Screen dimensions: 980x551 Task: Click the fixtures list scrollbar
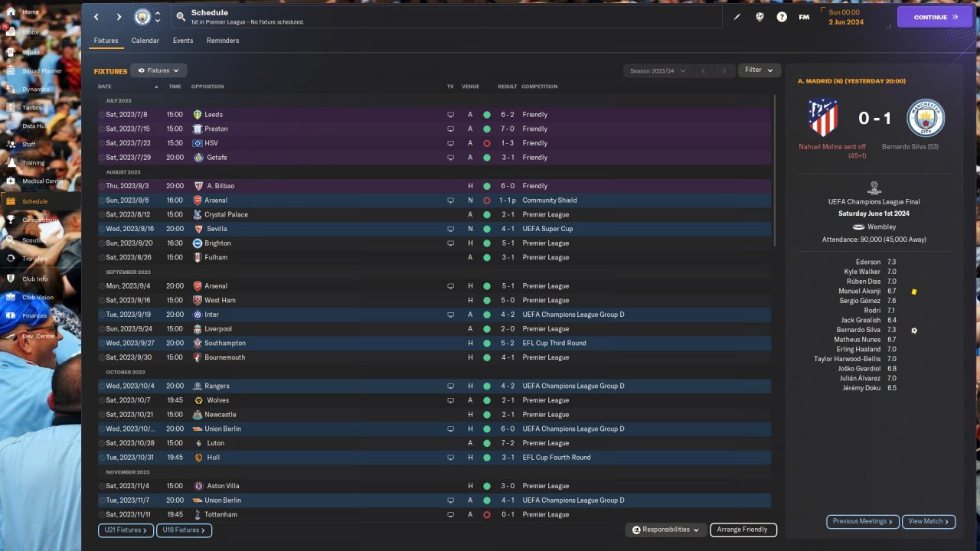(x=776, y=170)
